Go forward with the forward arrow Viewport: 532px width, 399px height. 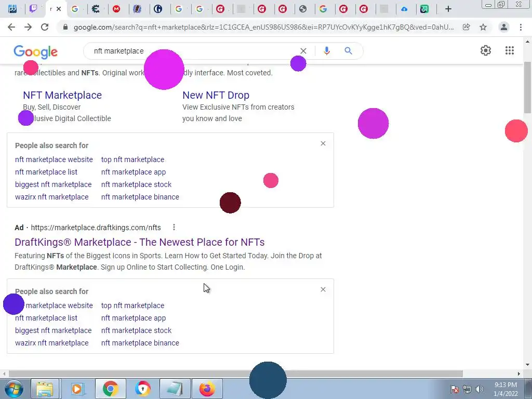tap(28, 27)
